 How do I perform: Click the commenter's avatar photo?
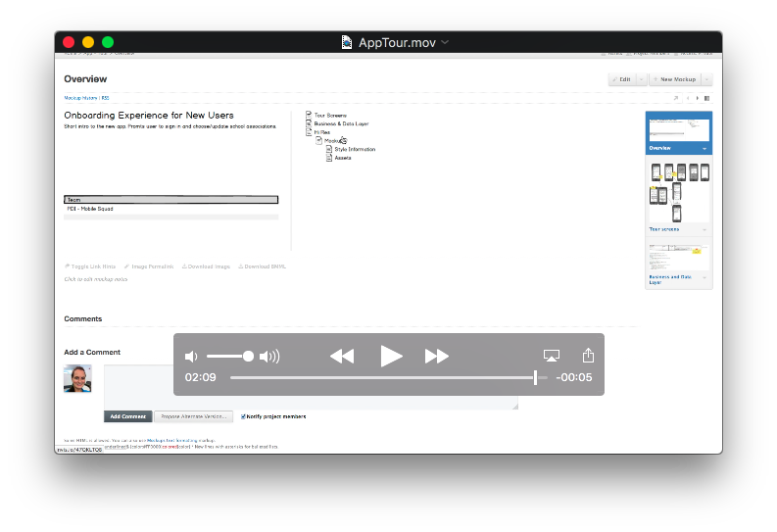[x=77, y=378]
